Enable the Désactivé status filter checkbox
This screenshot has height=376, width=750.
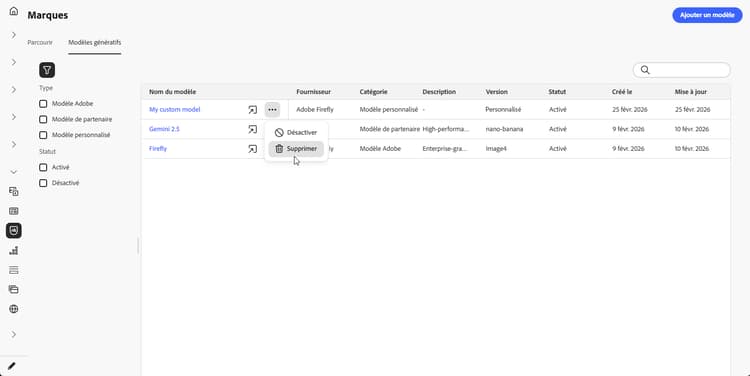[43, 183]
